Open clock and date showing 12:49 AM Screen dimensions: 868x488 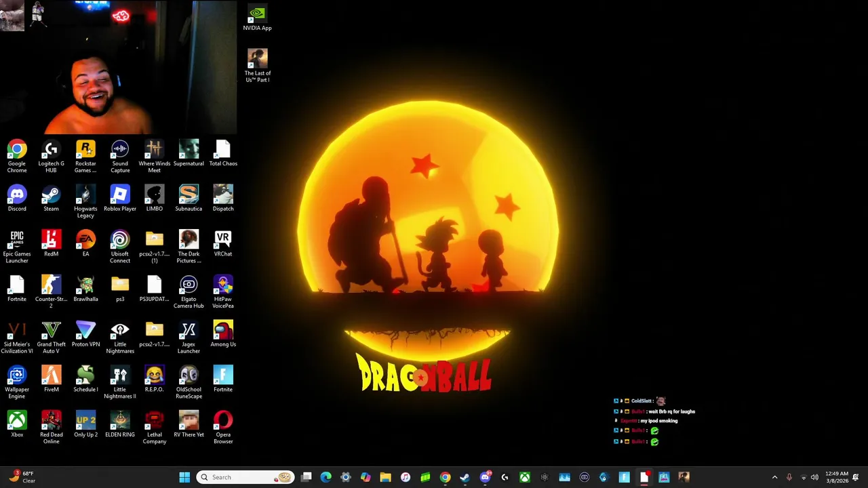click(837, 477)
